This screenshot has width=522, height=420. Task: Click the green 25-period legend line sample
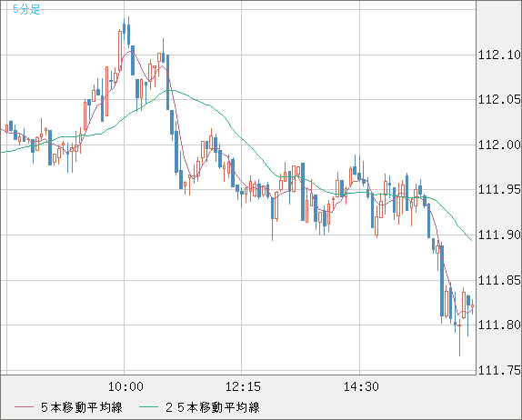pyautogui.click(x=148, y=407)
